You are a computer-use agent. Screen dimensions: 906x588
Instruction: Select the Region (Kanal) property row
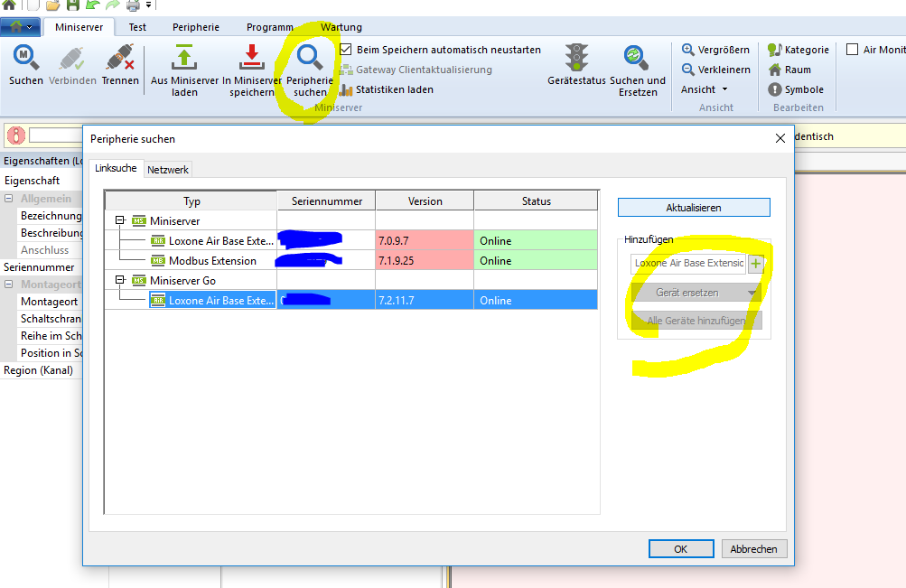coord(42,370)
